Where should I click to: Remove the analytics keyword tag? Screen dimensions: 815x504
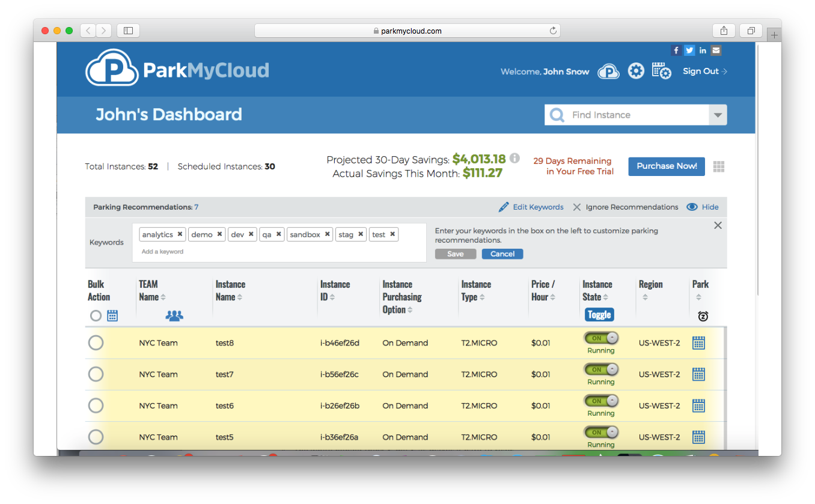click(180, 234)
